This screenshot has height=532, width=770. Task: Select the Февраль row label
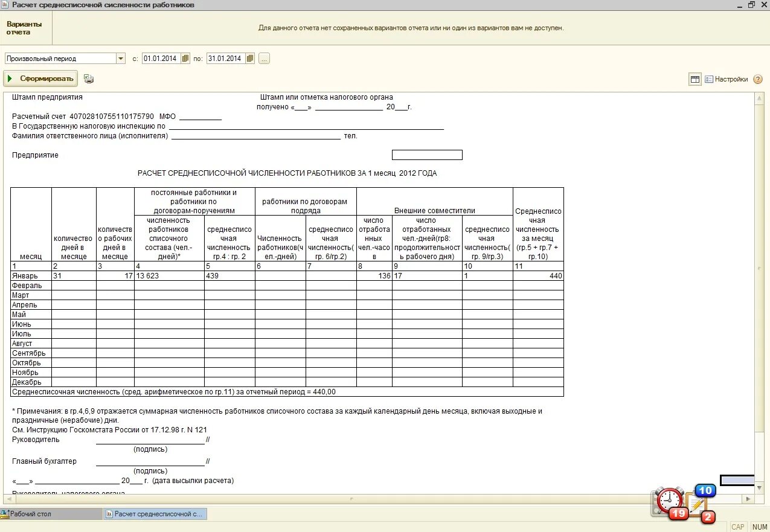click(31, 286)
